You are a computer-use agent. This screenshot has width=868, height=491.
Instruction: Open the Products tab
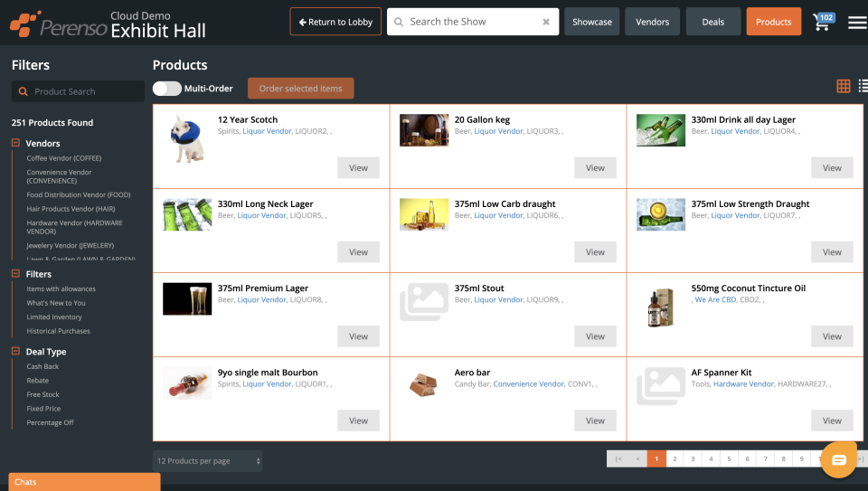tap(773, 22)
